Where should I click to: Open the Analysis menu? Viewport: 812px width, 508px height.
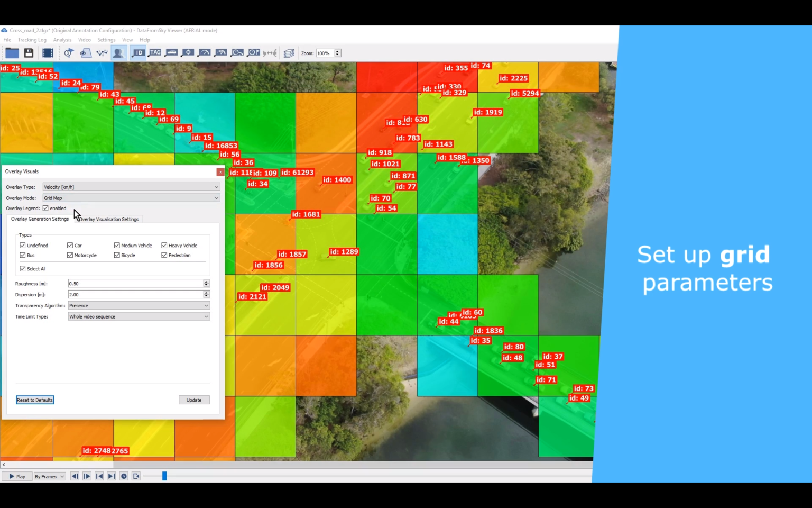tap(62, 40)
